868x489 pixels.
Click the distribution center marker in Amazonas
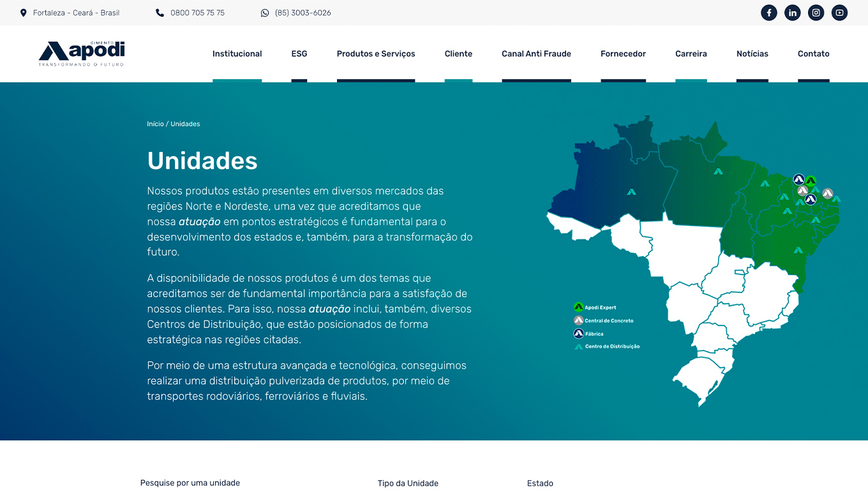click(x=631, y=192)
